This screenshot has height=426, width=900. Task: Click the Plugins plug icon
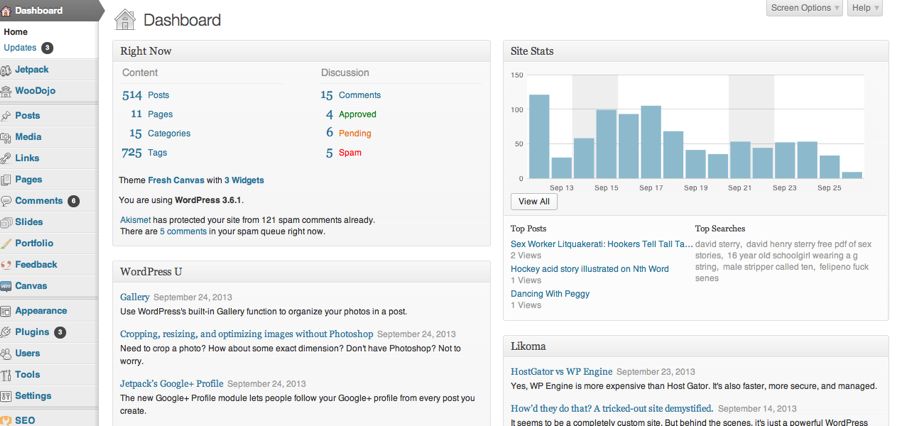click(6, 332)
